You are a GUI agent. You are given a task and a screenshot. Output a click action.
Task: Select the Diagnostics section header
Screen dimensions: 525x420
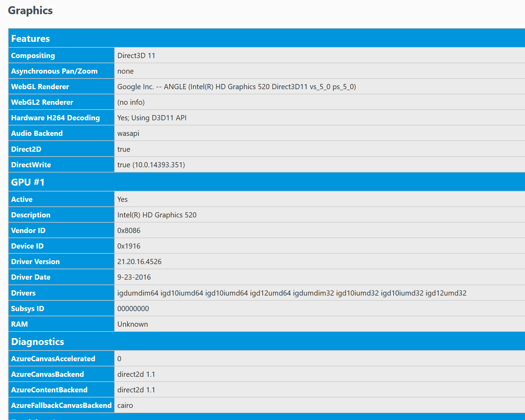[267, 342]
